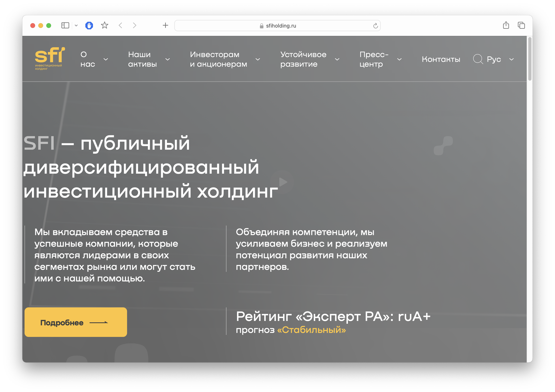Click the Подробнее button

(75, 322)
